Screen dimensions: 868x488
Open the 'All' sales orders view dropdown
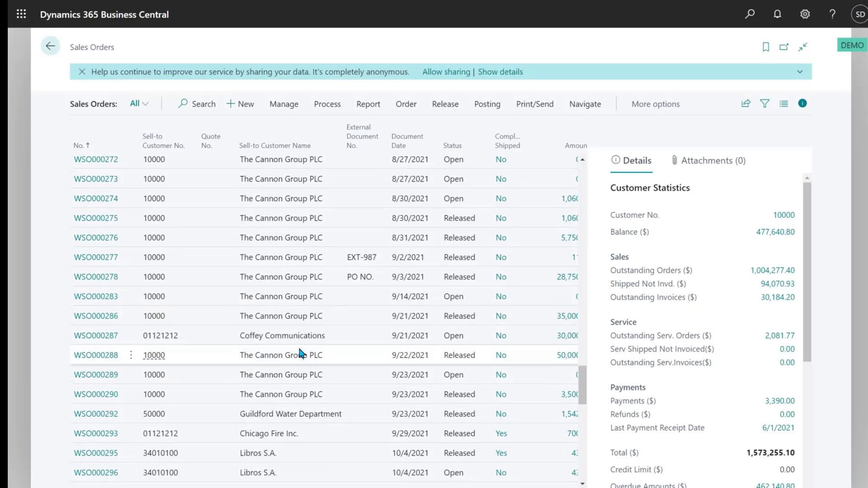[x=139, y=103]
